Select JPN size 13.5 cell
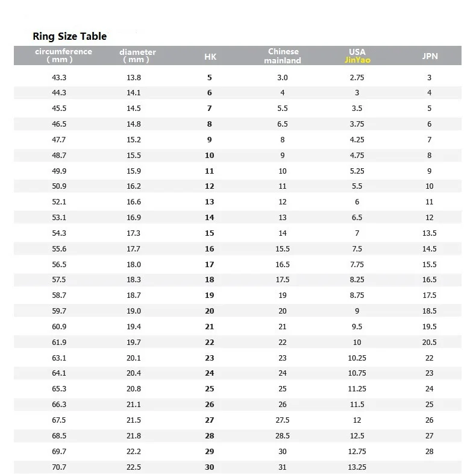Image resolution: width=476 pixels, height=474 pixels. coord(429,233)
